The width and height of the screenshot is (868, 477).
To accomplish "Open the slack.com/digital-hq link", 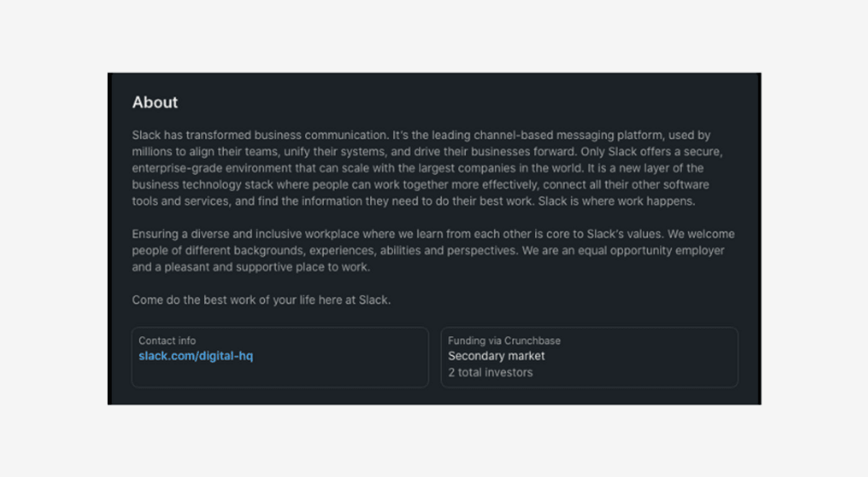I will coord(196,356).
